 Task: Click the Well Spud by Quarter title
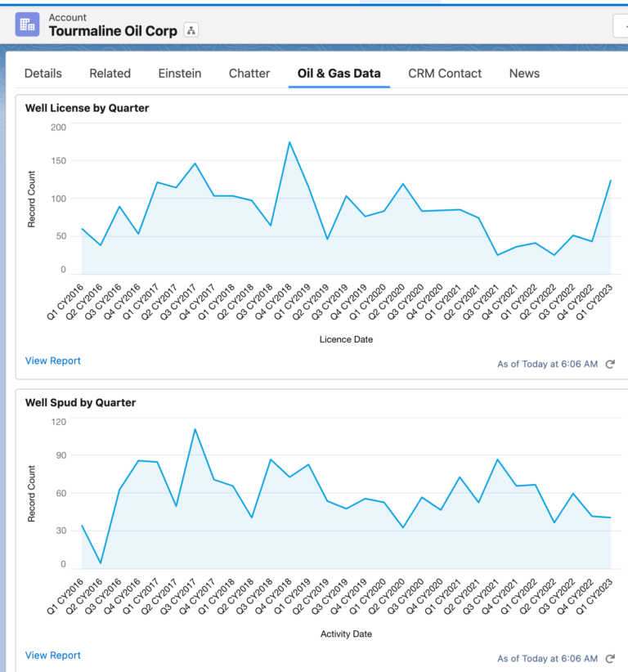click(81, 402)
